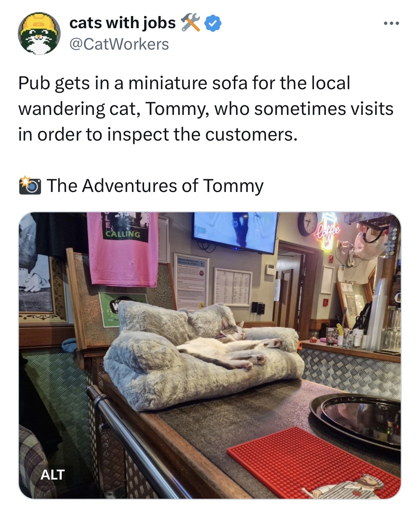Tap the camera flash emoji
The height and width of the screenshot is (512, 420).
coord(30,185)
